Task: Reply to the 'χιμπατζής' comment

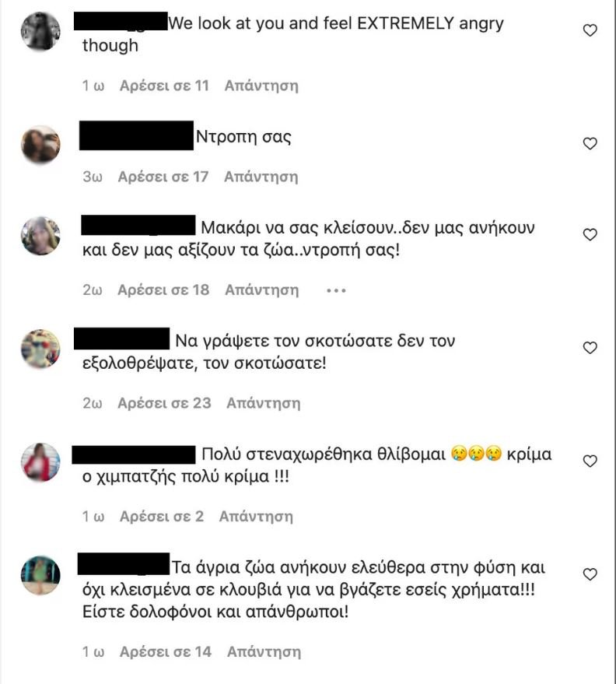Action: point(256,517)
